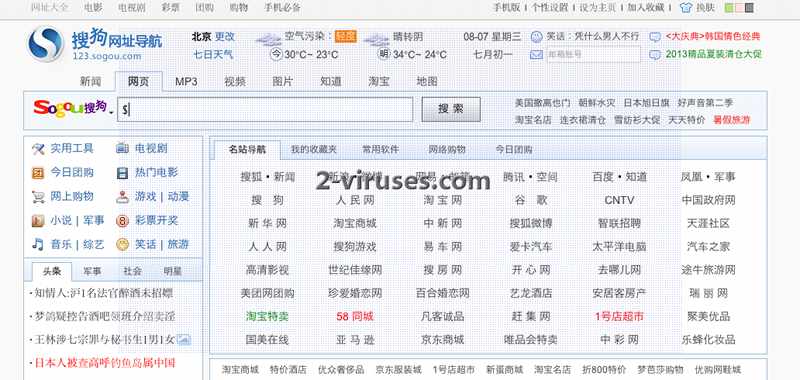This screenshot has width=800, height=380.
Task: Open the 中国政府网 link
Action: tap(709, 200)
